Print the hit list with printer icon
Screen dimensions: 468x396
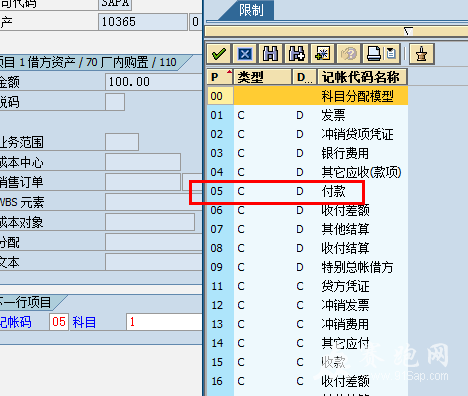[x=374, y=54]
